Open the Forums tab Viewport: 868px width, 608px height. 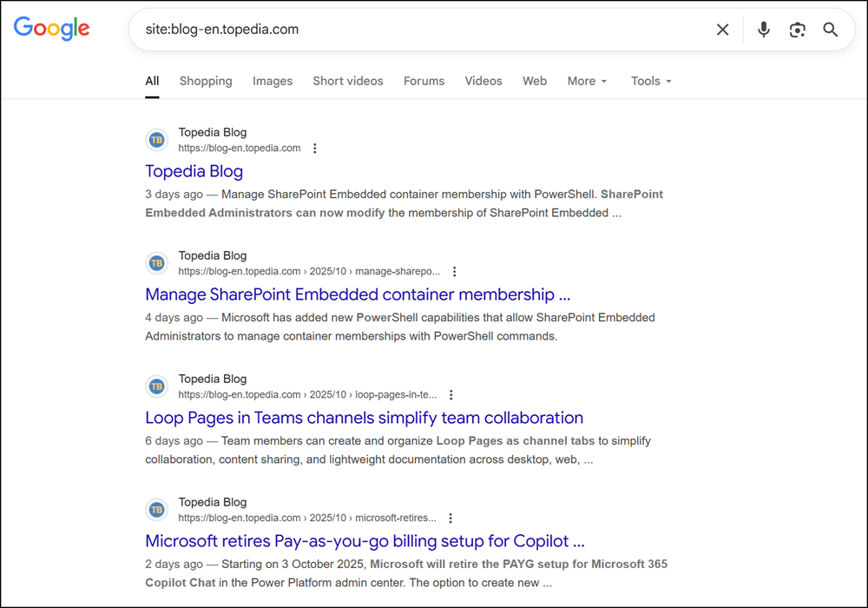point(424,81)
